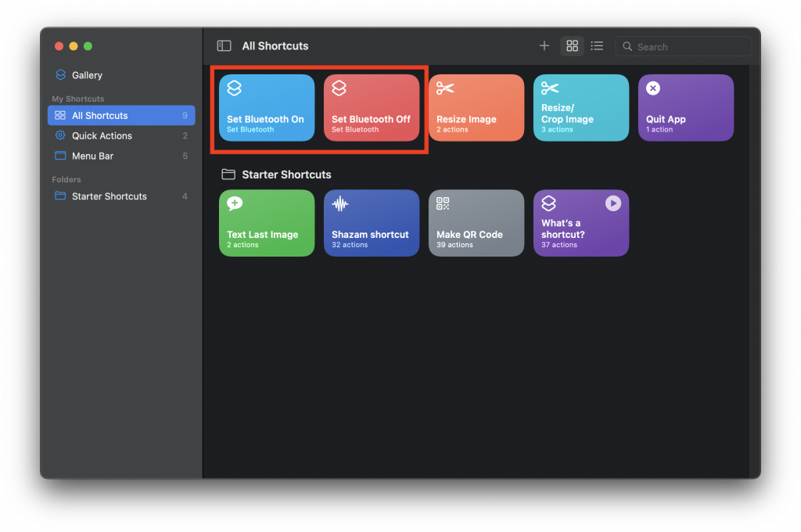The width and height of the screenshot is (801, 532).
Task: Select Menu Bar in sidebar
Action: pyautogui.click(x=92, y=156)
